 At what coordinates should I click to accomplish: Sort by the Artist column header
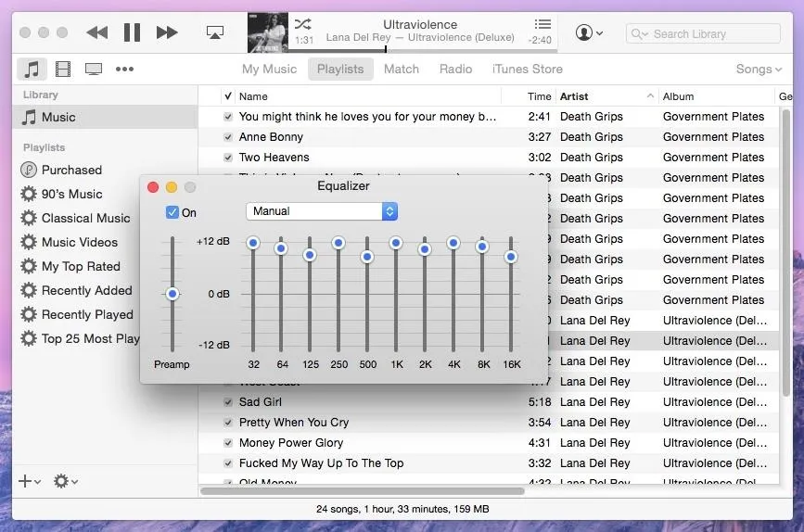[x=607, y=96]
